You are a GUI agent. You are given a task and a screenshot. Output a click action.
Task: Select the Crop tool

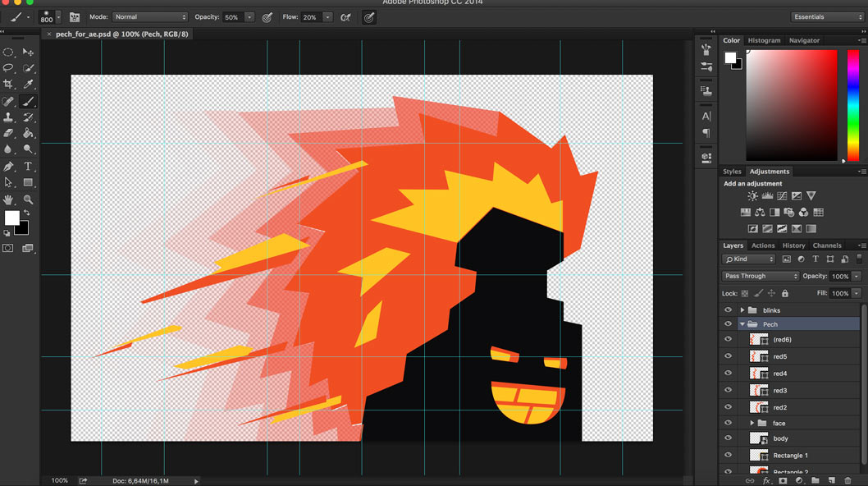point(8,85)
